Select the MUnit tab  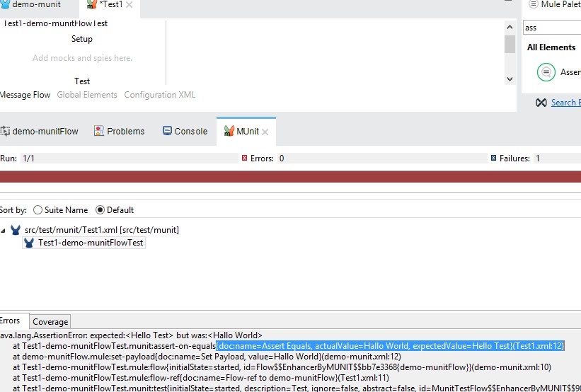coord(247,131)
